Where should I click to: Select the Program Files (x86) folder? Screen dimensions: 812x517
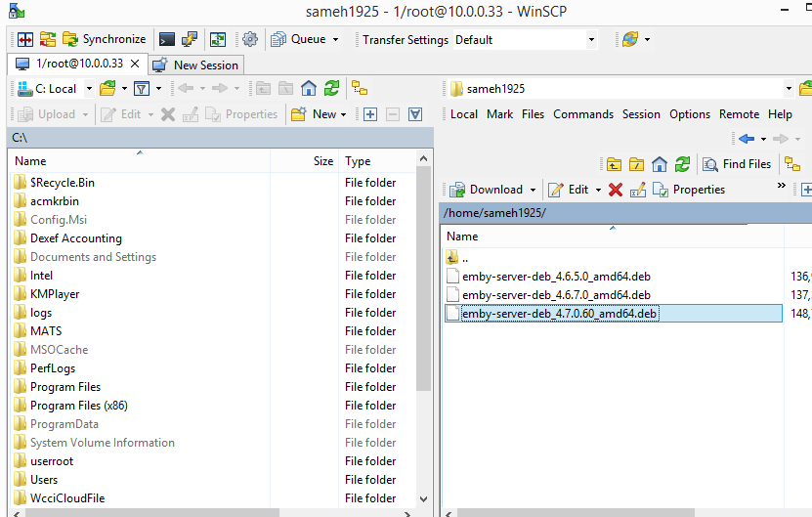click(78, 406)
